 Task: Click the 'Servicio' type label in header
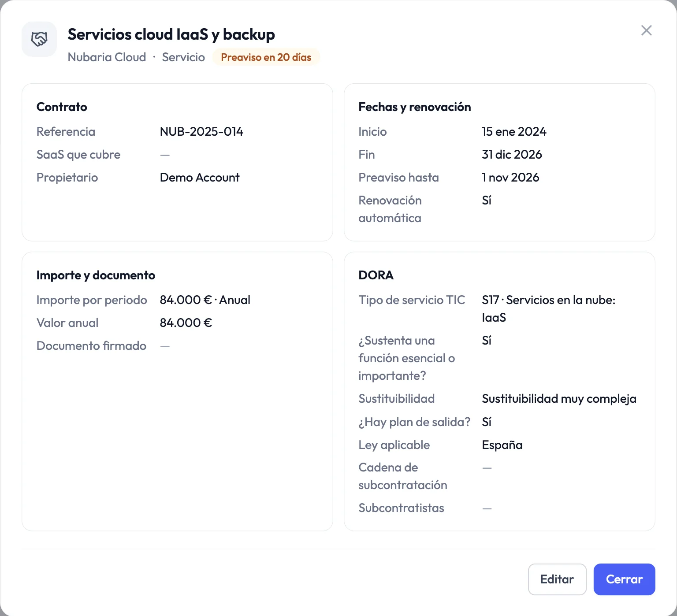point(183,57)
